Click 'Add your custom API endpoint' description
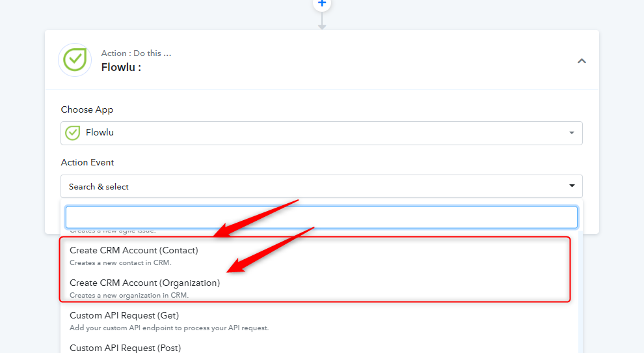Screen dimensions: 644x353 168,328
